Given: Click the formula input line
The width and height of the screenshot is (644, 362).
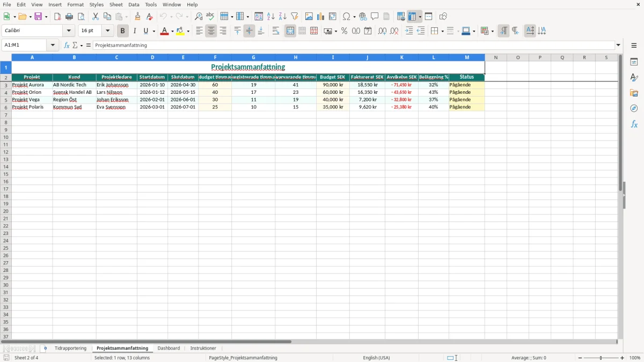Looking at the screenshot, I should [x=353, y=45].
